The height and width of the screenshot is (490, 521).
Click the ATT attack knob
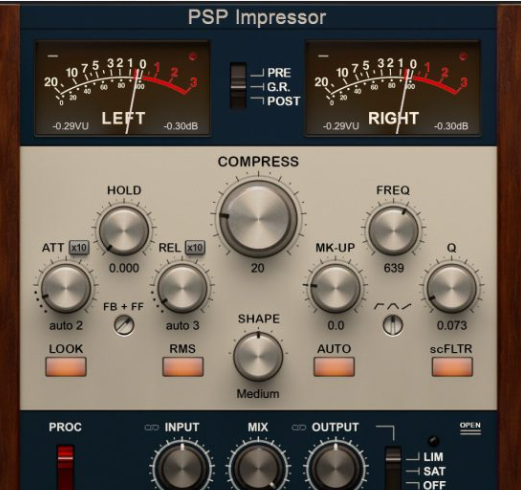pos(66,288)
